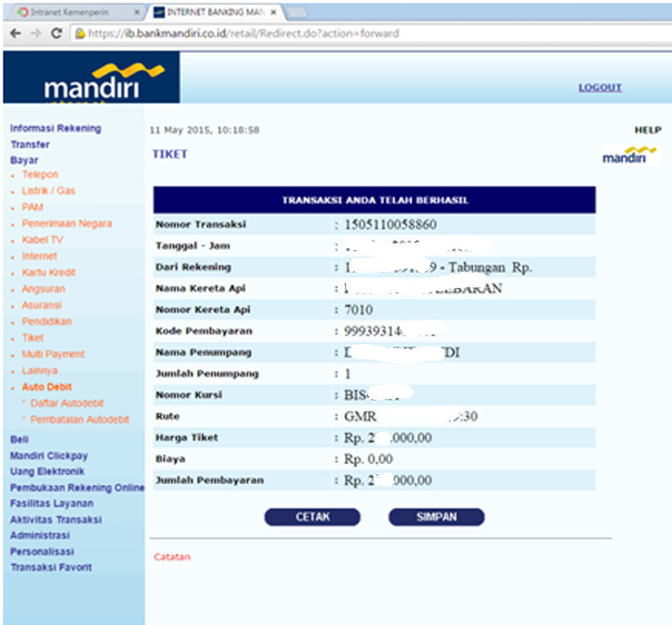Click 'Transaksi Anda Telah Berhasil' header
The width and height of the screenshot is (672, 625).
coord(375,200)
